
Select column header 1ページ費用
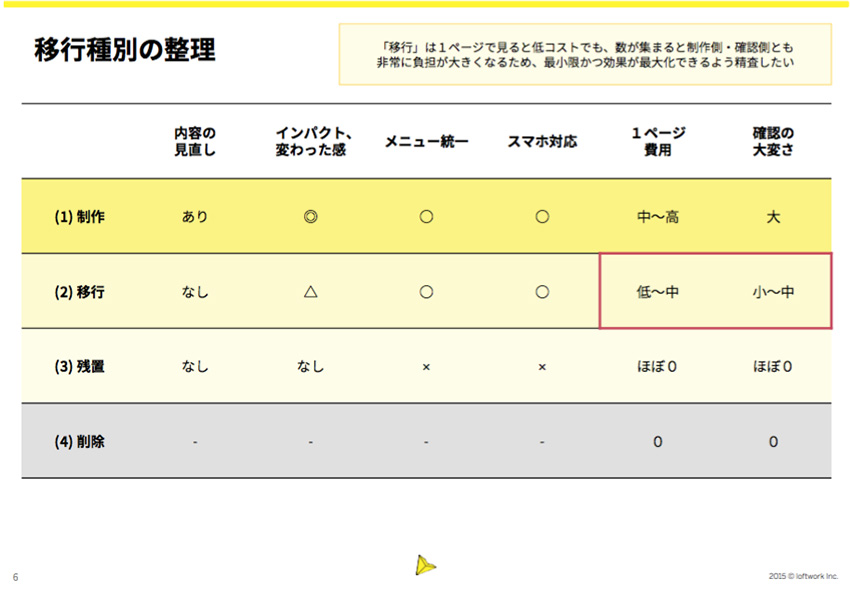(658, 141)
